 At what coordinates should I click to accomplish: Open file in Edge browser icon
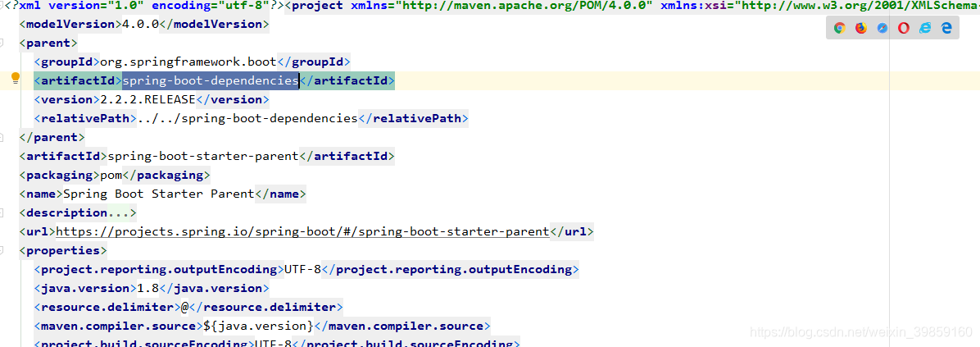click(x=946, y=28)
